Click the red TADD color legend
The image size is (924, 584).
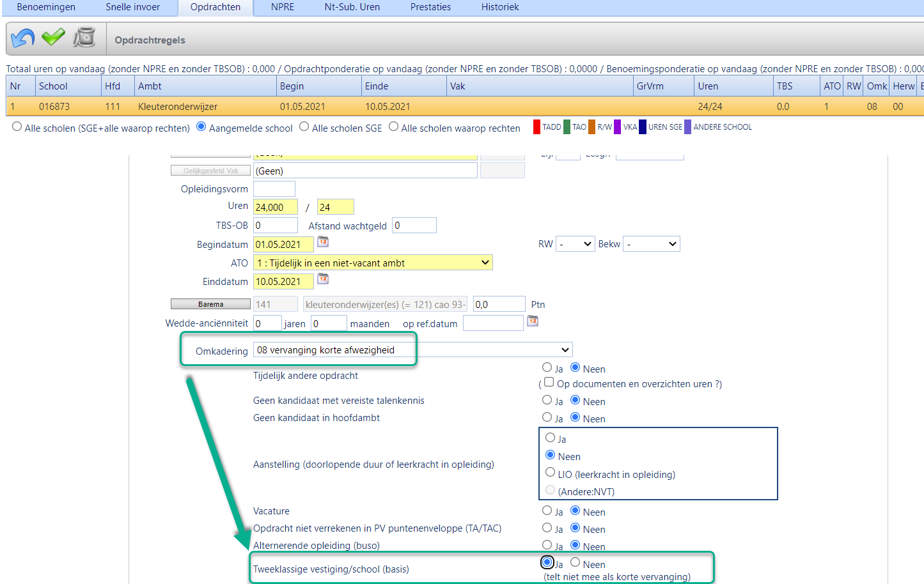pos(536,127)
